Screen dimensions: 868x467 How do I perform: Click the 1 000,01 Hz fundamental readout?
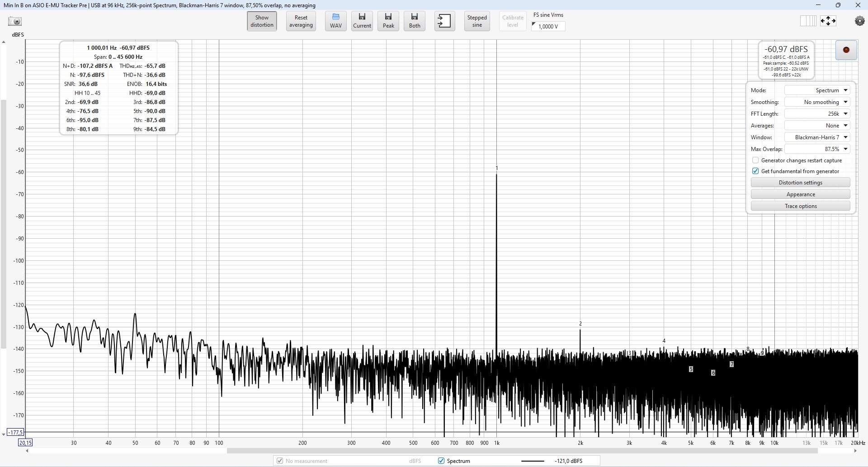pos(102,48)
